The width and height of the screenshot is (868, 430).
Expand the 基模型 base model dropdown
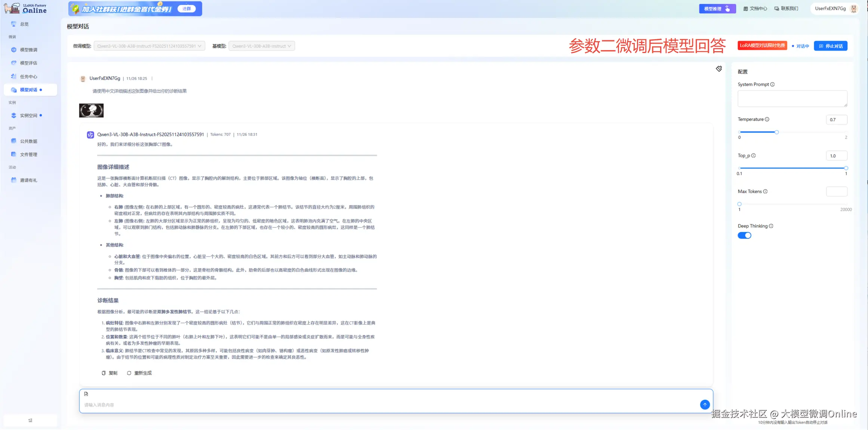pyautogui.click(x=261, y=46)
